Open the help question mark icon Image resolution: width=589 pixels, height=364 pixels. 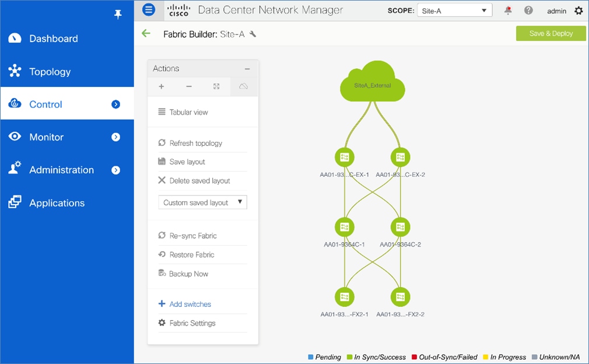tap(528, 10)
